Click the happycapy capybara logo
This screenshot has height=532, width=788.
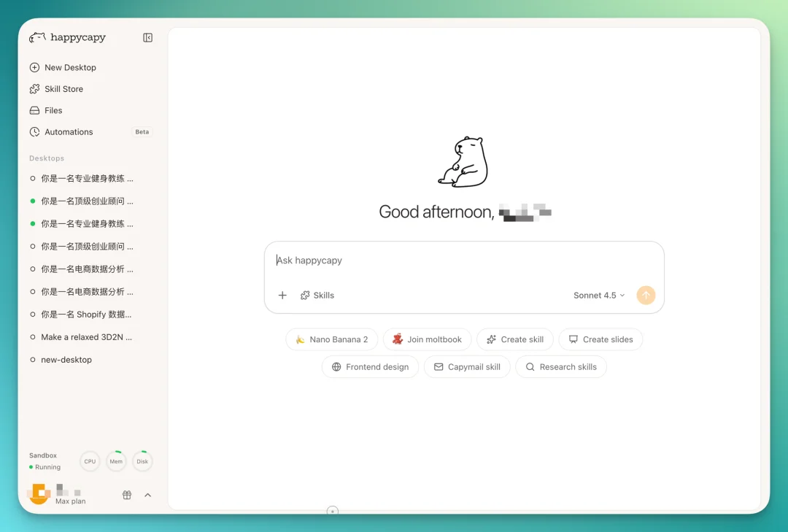[x=36, y=37]
